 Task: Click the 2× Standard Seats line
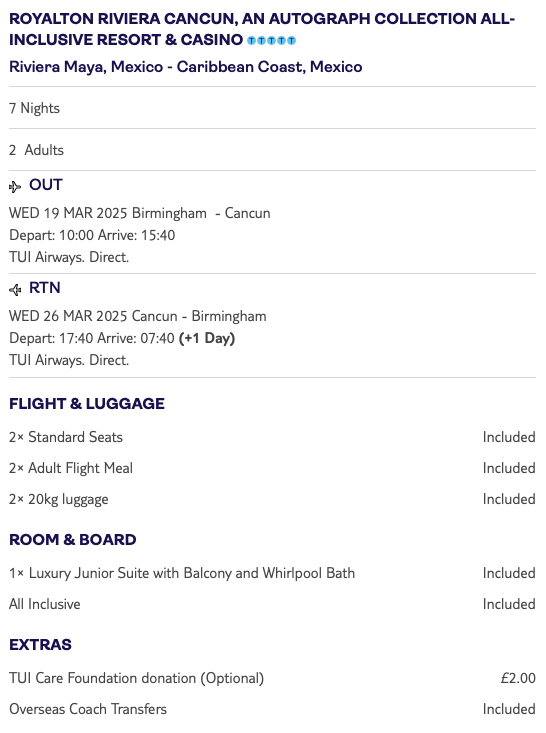click(x=272, y=437)
